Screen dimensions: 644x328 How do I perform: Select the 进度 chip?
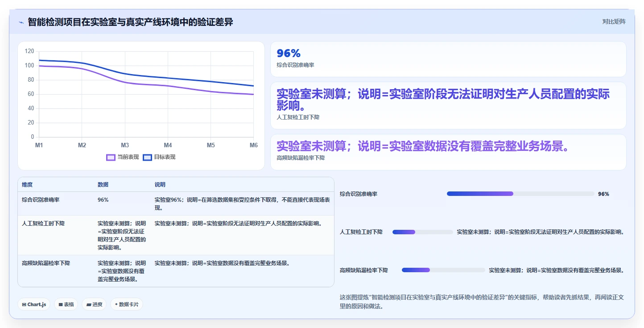[94, 304]
